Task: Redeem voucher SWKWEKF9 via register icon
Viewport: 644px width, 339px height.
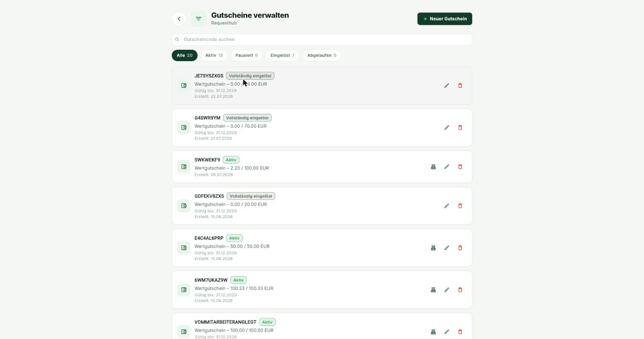Action: click(x=433, y=167)
